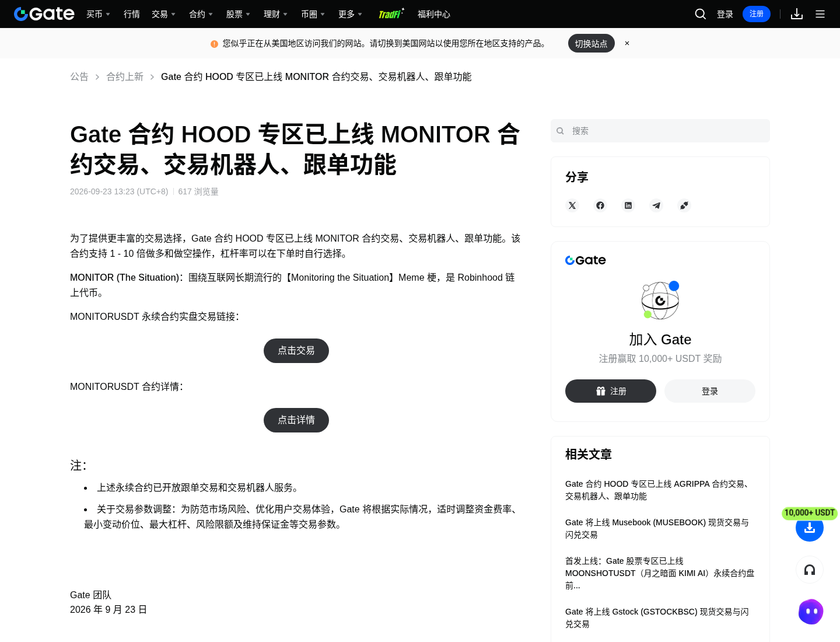Share the article on Facebook
Viewport: 840px width, 642px height.
coord(600,205)
